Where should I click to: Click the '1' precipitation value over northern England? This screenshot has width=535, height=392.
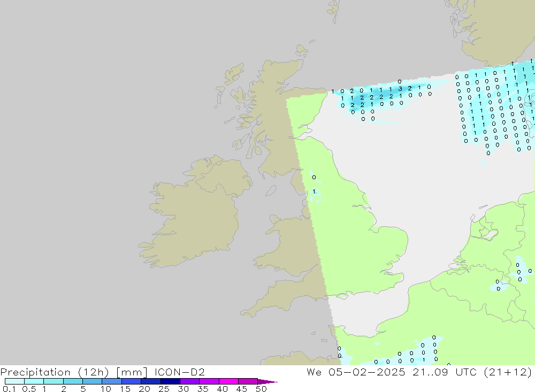(314, 192)
